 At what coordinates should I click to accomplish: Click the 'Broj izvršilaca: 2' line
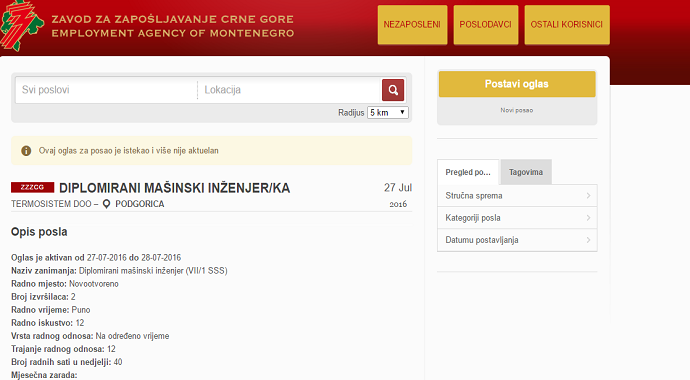pyautogui.click(x=43, y=297)
